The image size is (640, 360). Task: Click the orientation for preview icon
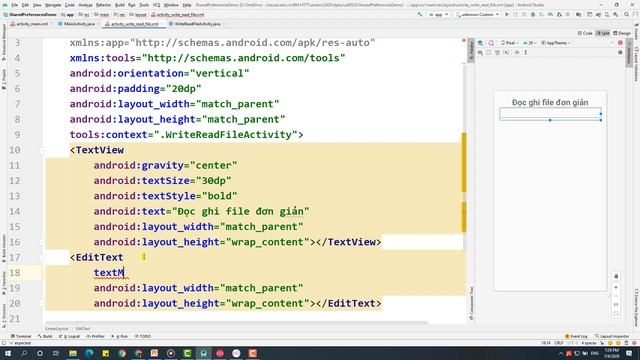[x=491, y=43]
